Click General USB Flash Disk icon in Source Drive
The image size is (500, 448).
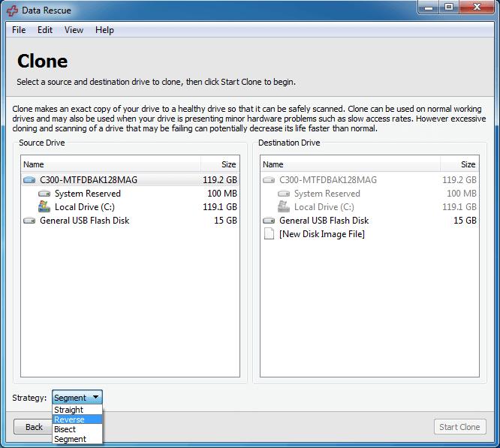click(29, 221)
